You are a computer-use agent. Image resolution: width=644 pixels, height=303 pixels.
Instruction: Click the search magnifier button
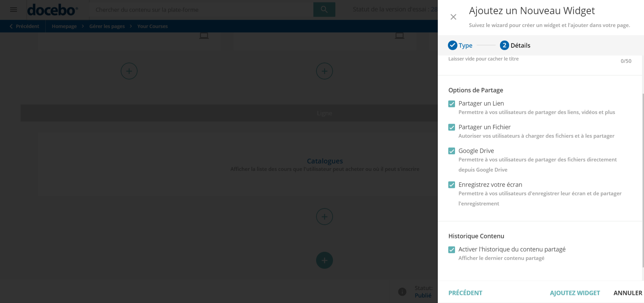[x=324, y=9]
